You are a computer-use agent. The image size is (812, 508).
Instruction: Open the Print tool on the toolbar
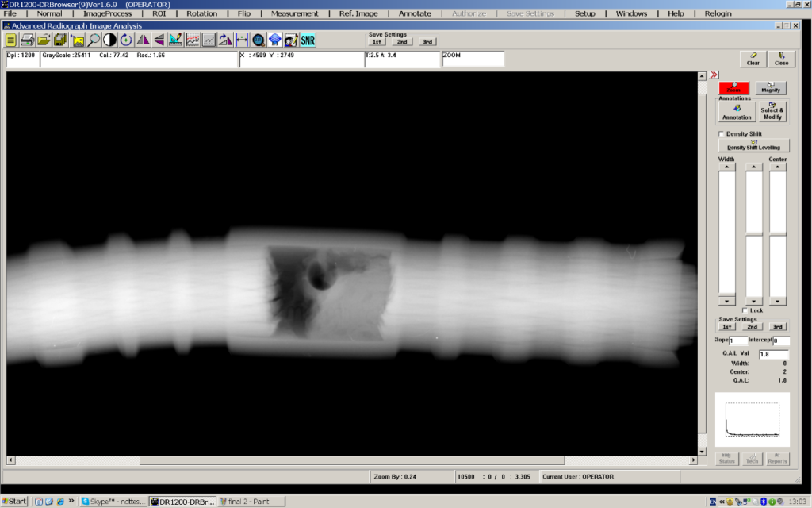pos(28,39)
